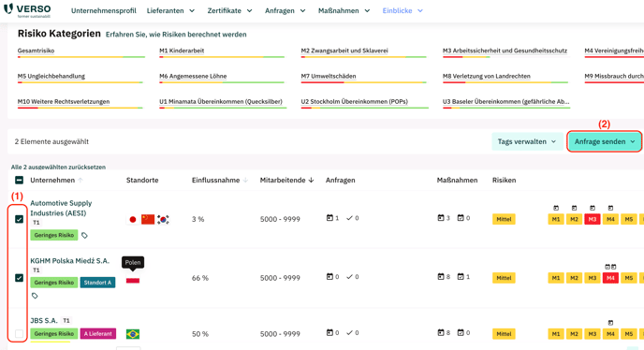Click the China flag icon
Image resolution: width=644 pixels, height=350 pixels.
[148, 219]
